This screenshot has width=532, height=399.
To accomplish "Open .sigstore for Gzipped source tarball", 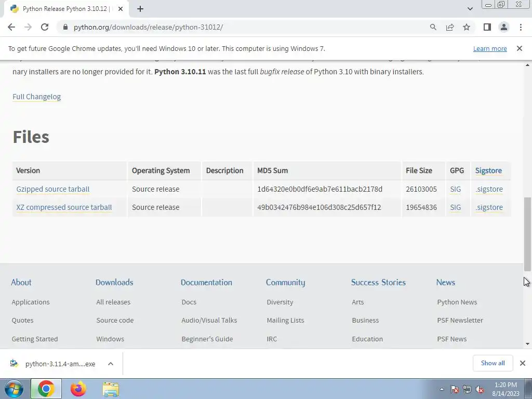I will pyautogui.click(x=489, y=189).
